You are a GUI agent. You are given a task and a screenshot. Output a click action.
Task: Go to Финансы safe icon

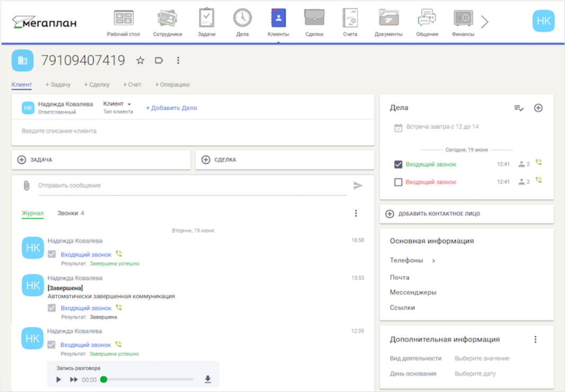(x=463, y=19)
